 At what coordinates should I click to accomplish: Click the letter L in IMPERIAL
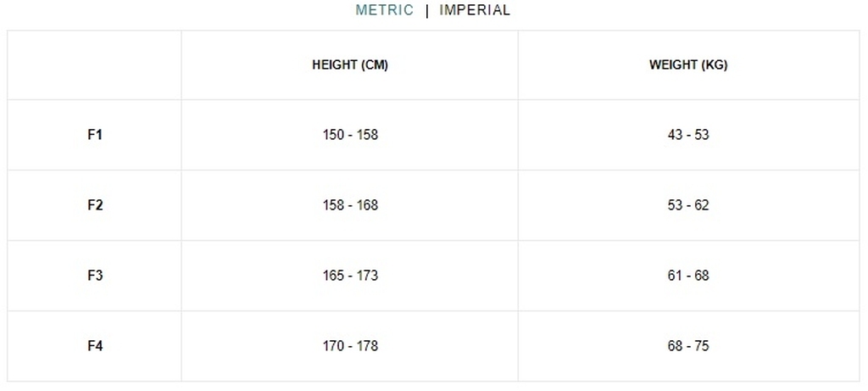(505, 10)
